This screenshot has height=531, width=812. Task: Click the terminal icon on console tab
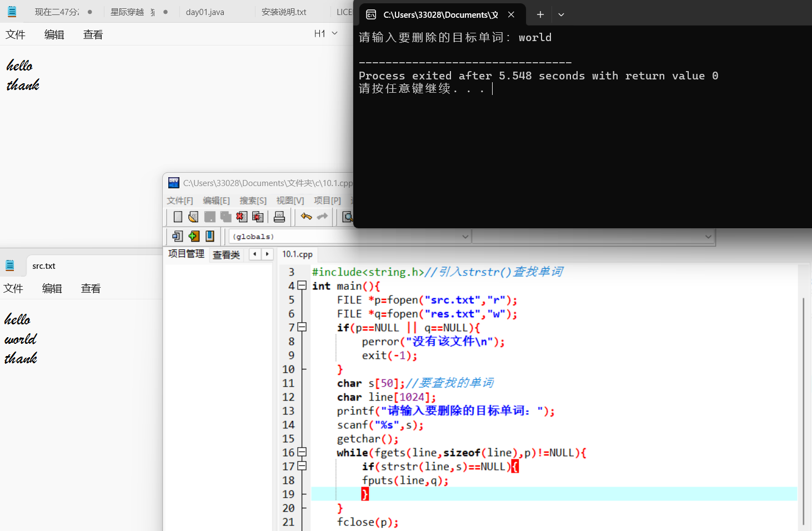[x=371, y=14]
